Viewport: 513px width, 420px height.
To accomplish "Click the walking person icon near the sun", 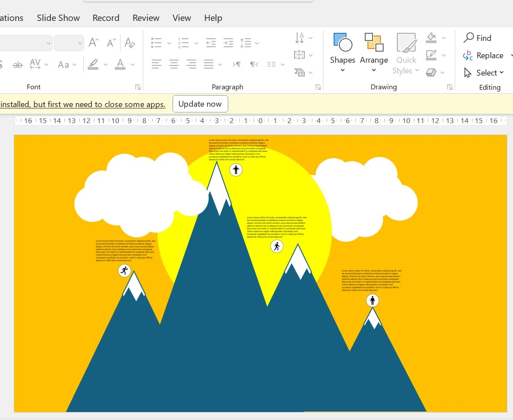I will 277,246.
